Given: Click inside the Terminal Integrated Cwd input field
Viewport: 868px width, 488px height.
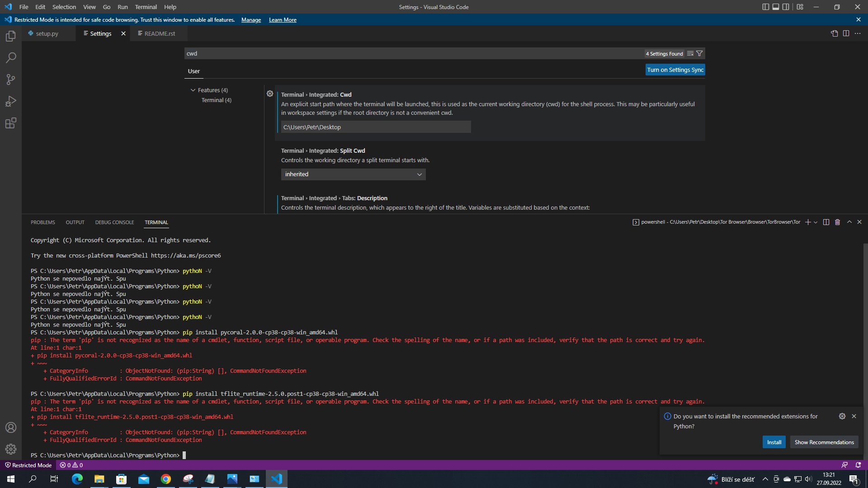Looking at the screenshot, I should tap(375, 127).
